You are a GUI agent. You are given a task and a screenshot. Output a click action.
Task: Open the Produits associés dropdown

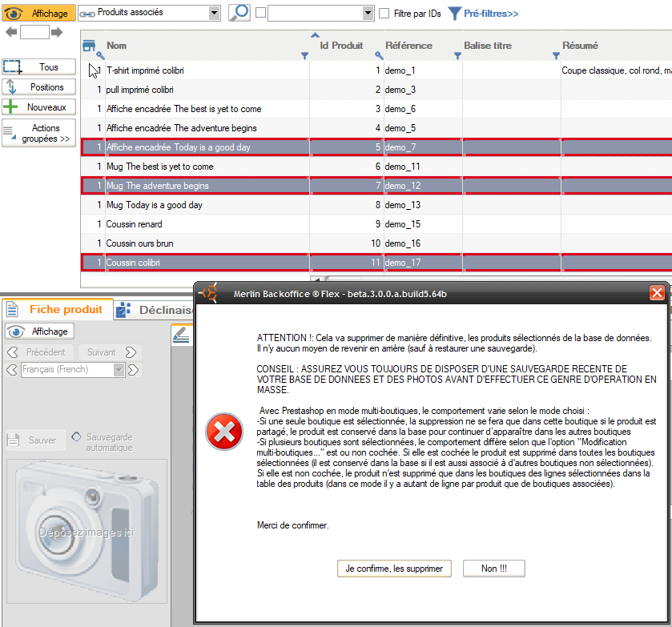[x=213, y=13]
